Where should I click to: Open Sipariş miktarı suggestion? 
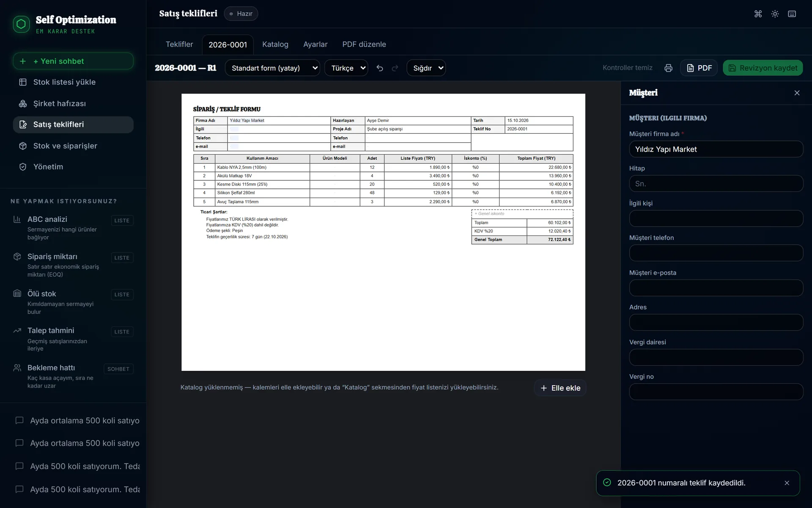[73, 265]
